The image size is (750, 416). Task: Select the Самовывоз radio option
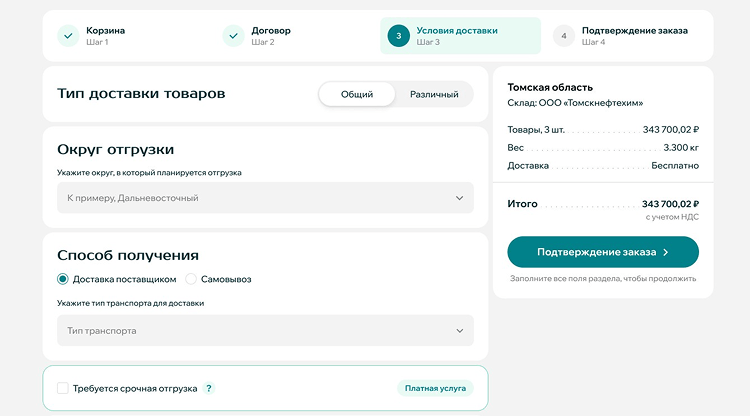pyautogui.click(x=191, y=279)
